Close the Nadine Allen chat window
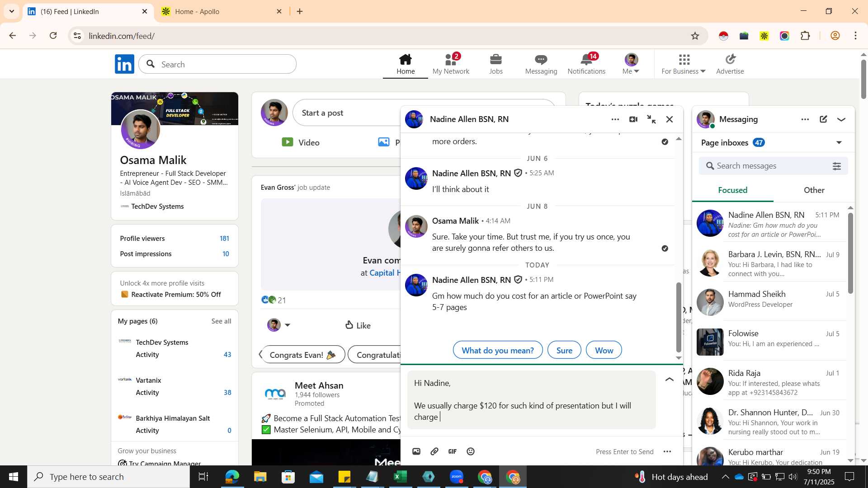This screenshot has height=488, width=868. (x=670, y=119)
